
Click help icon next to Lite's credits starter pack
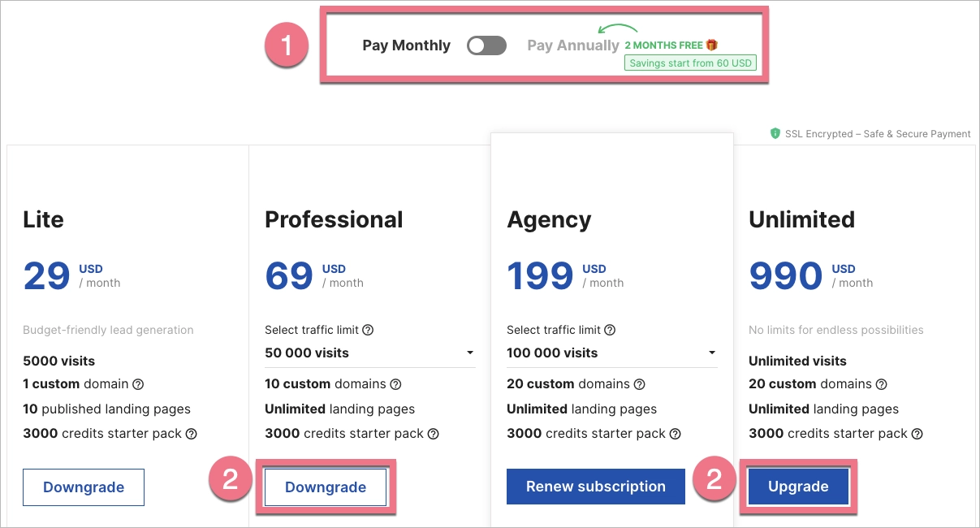click(192, 434)
